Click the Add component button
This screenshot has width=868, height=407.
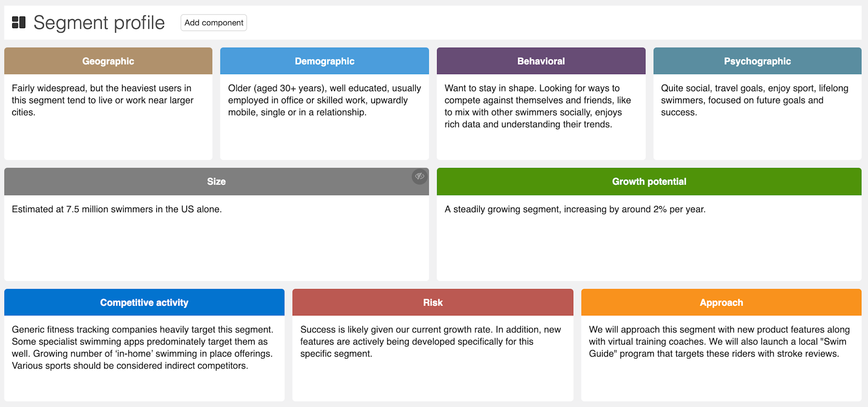(x=214, y=23)
